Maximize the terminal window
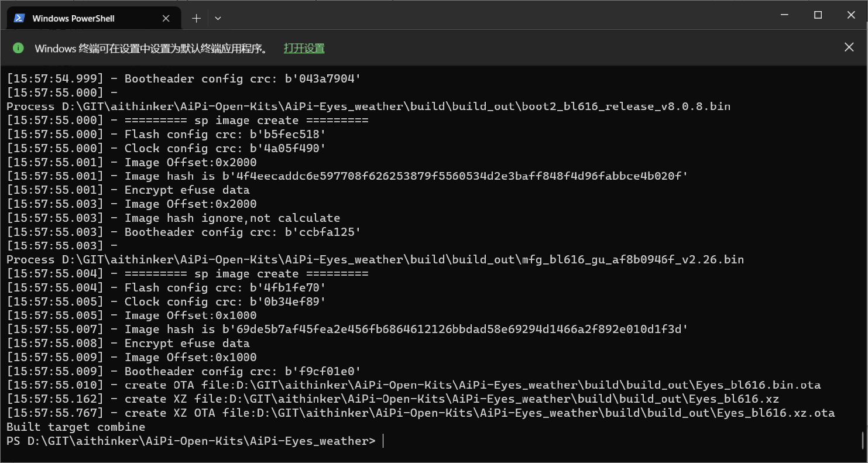This screenshot has height=463, width=868. click(x=818, y=15)
